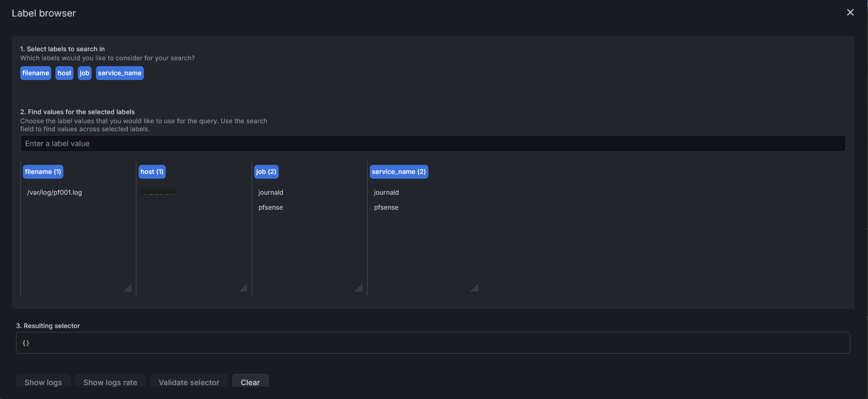Choose journald under the service_name column
The image size is (868, 399).
[x=386, y=193]
